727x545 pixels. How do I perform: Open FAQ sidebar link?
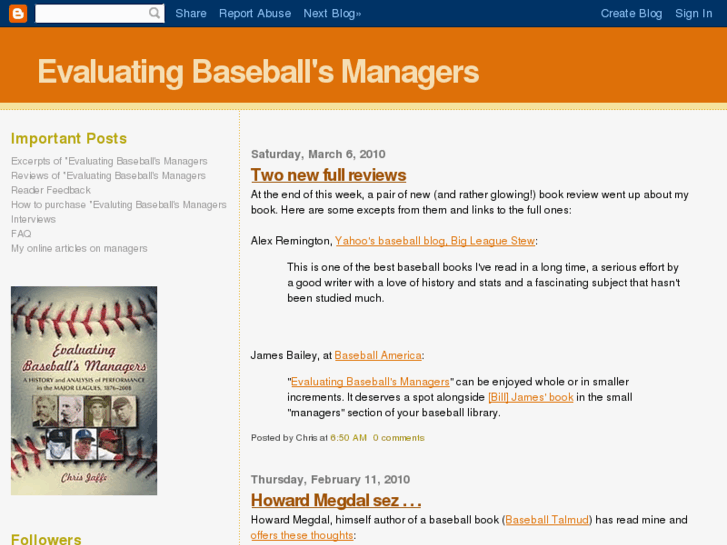[21, 234]
